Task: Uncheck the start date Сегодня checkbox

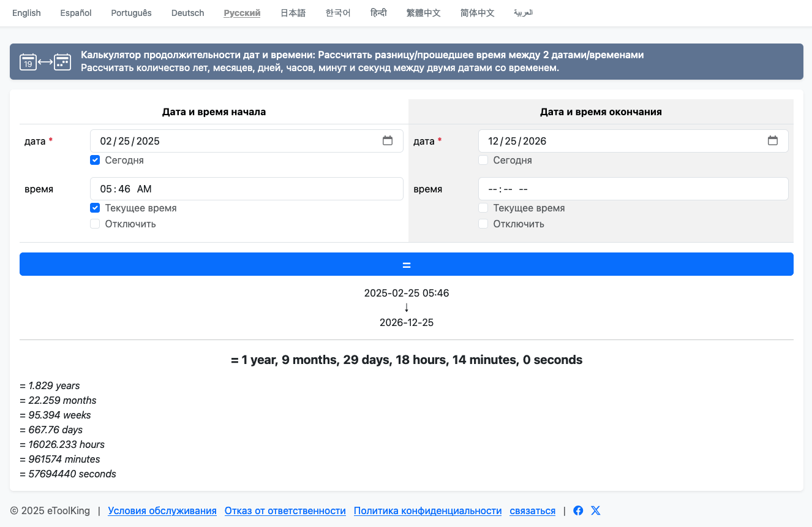Action: click(95, 161)
